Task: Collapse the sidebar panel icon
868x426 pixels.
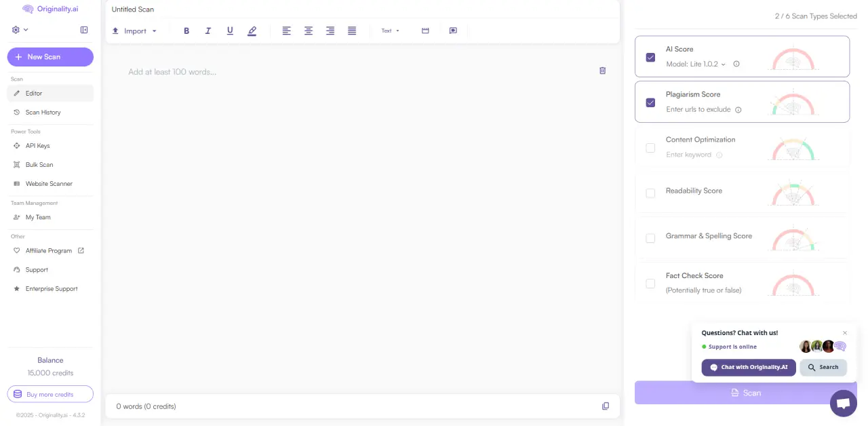Action: 84,30
